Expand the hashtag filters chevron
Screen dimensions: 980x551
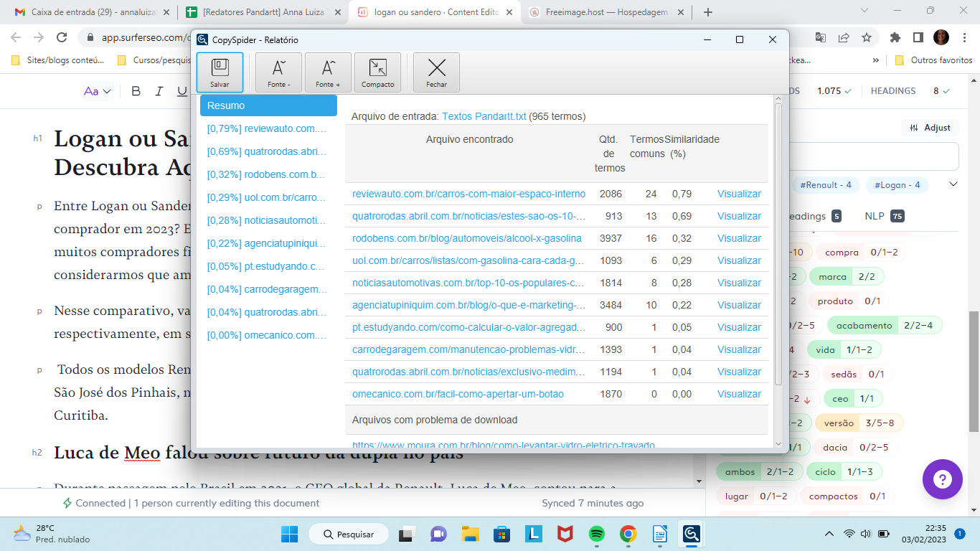(953, 184)
